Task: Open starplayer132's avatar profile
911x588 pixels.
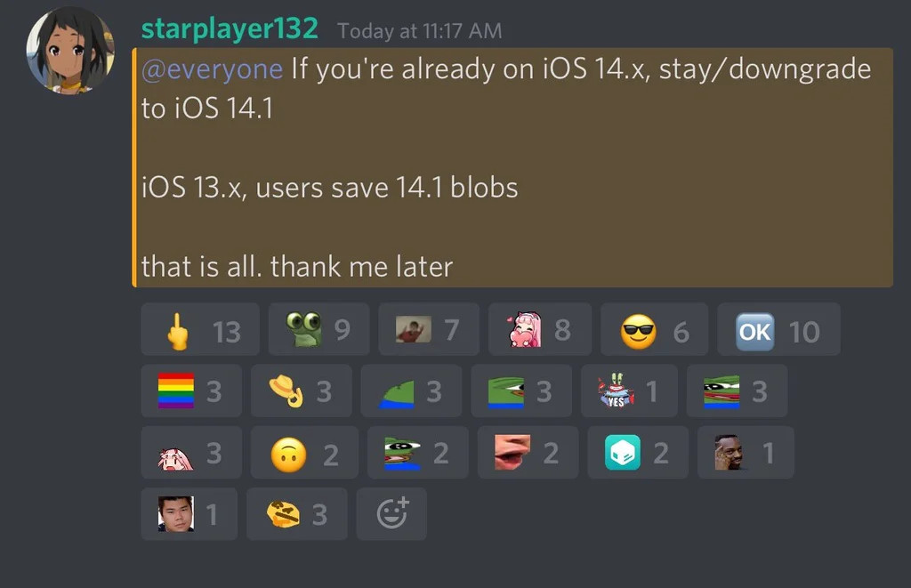Action: click(x=70, y=51)
